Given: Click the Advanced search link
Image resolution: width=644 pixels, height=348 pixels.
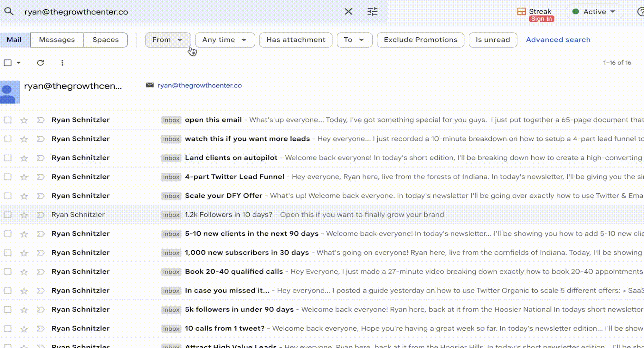Looking at the screenshot, I should point(558,40).
